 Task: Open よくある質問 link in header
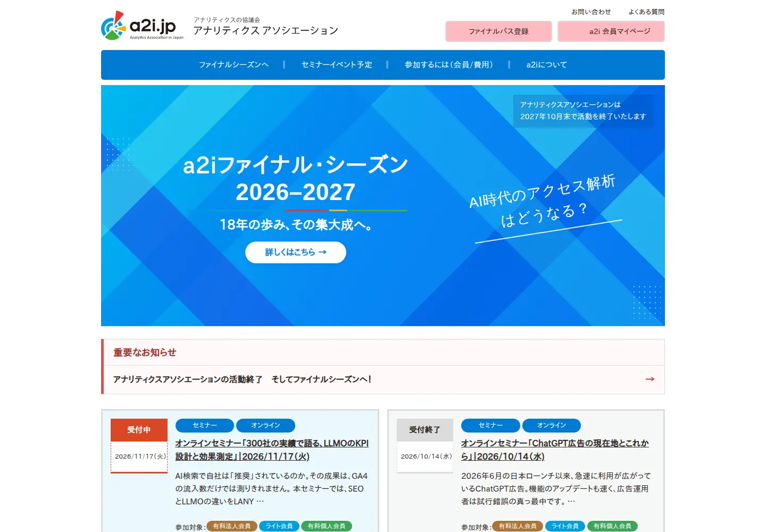tap(646, 12)
